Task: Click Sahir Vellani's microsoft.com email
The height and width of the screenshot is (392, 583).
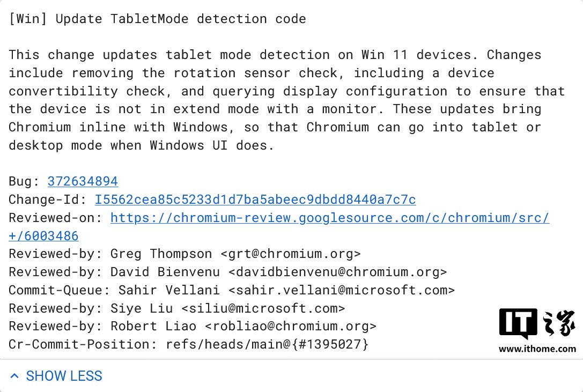Action: point(341,290)
